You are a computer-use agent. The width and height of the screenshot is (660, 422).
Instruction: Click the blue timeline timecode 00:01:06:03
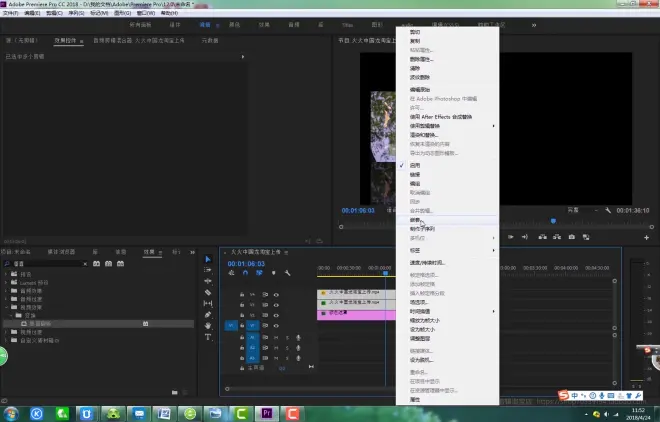click(x=246, y=264)
